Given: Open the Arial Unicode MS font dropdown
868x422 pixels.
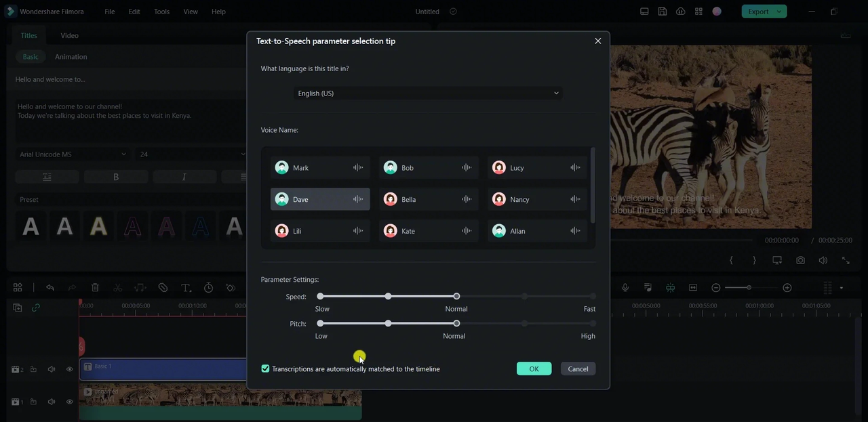Looking at the screenshot, I should [73, 154].
